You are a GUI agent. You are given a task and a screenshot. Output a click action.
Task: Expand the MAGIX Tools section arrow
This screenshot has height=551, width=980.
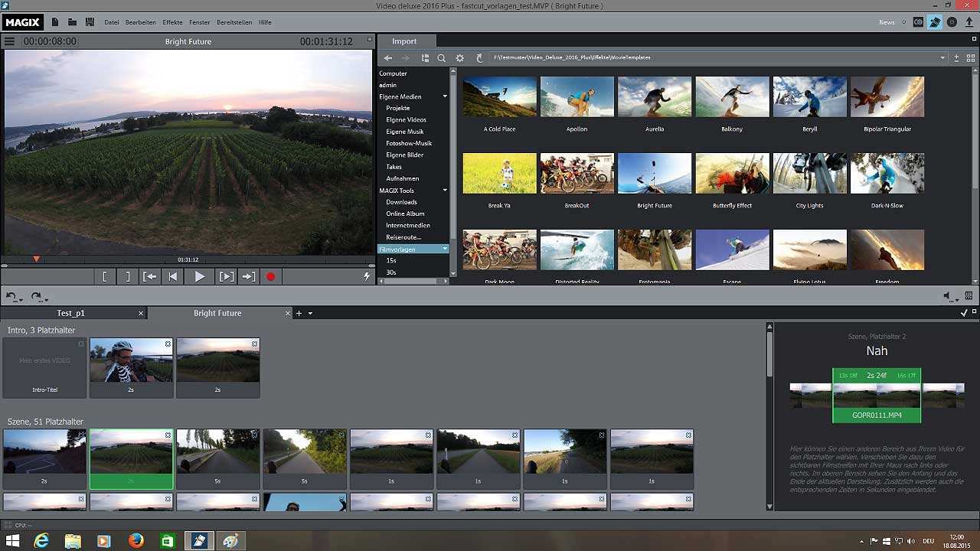[x=445, y=191]
